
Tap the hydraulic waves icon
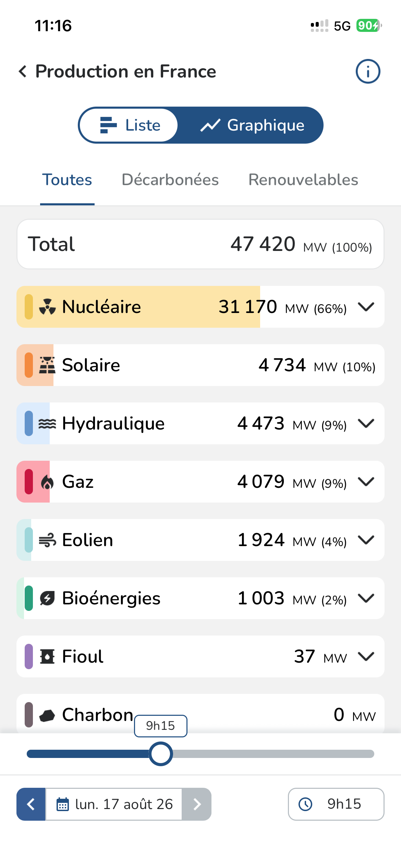(47, 424)
